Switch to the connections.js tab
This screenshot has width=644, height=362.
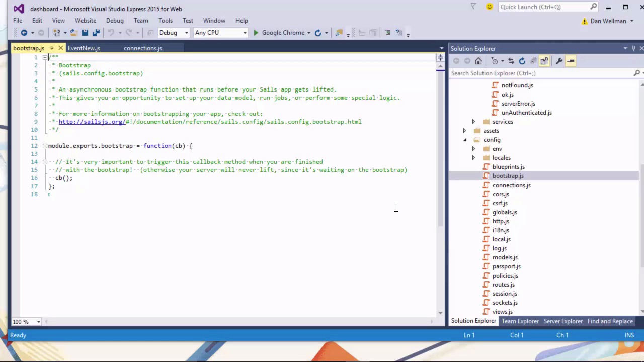coord(143,48)
